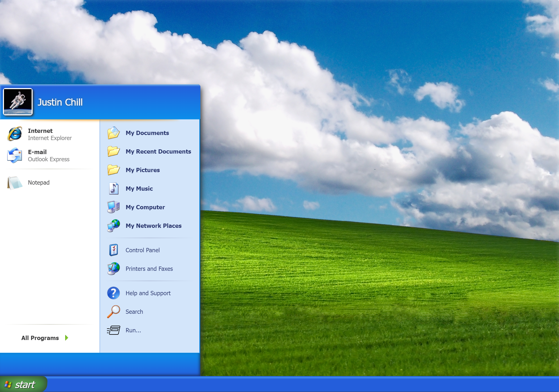Open the Printers and Faxes label
The height and width of the screenshot is (392, 559).
pyautogui.click(x=149, y=269)
